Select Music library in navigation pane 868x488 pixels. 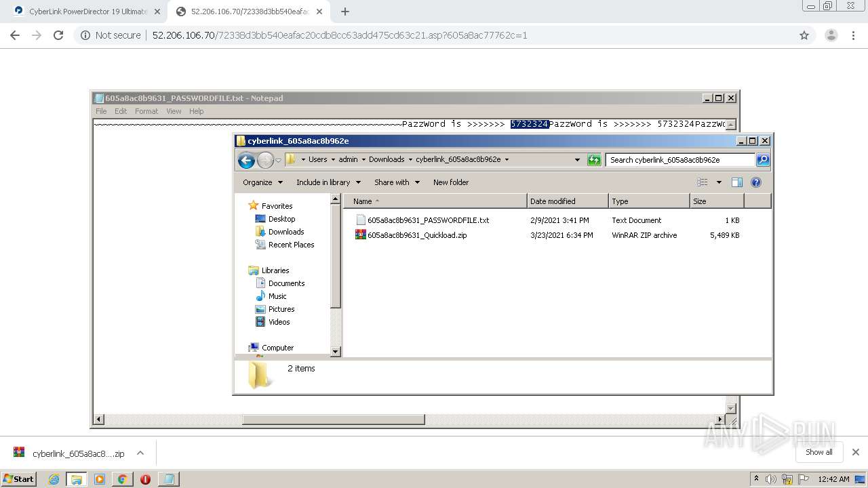pos(271,296)
